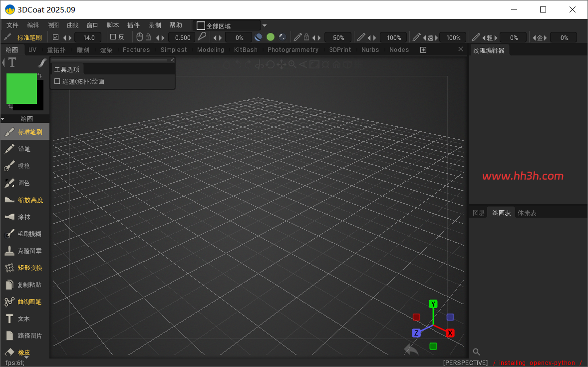Image resolution: width=588 pixels, height=367 pixels.
Task: Click the large T icon above color swatch
Action: pos(12,62)
